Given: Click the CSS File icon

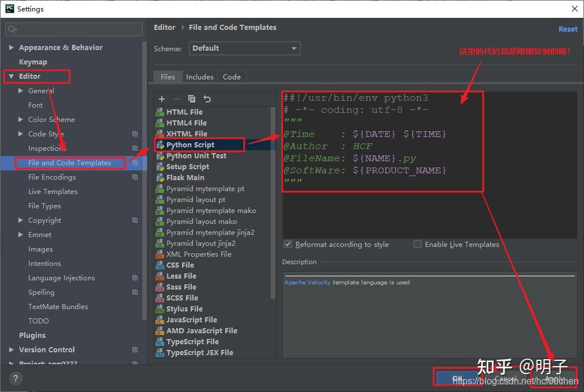Looking at the screenshot, I should pyautogui.click(x=160, y=265).
